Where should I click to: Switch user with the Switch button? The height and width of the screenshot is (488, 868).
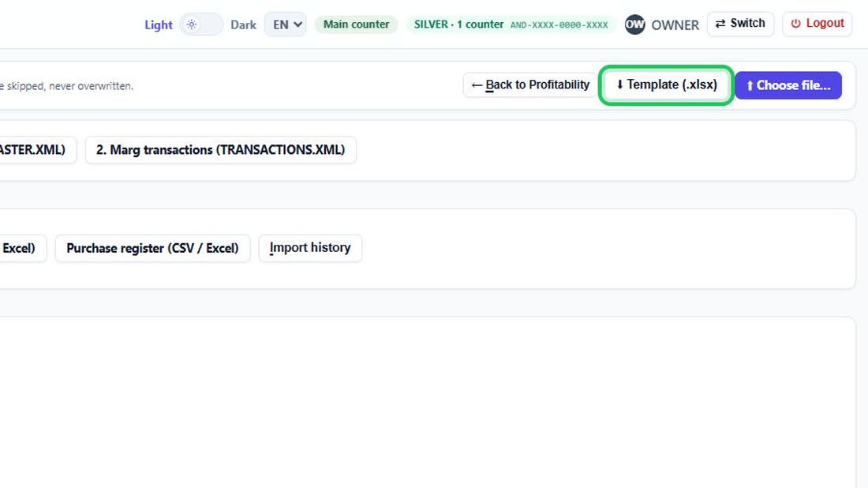[740, 24]
